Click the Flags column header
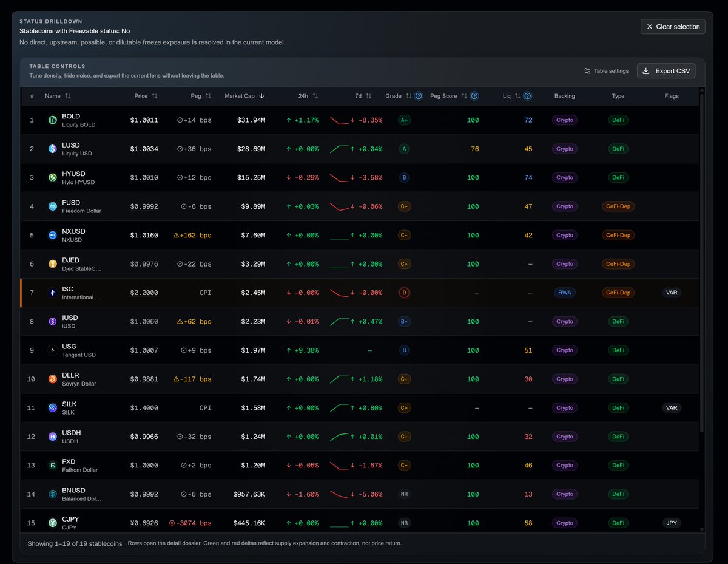Screen dimensions: 728x564 [672, 96]
